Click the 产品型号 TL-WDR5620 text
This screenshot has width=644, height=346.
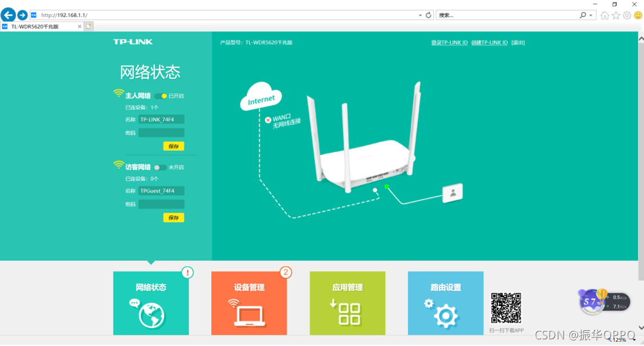256,42
